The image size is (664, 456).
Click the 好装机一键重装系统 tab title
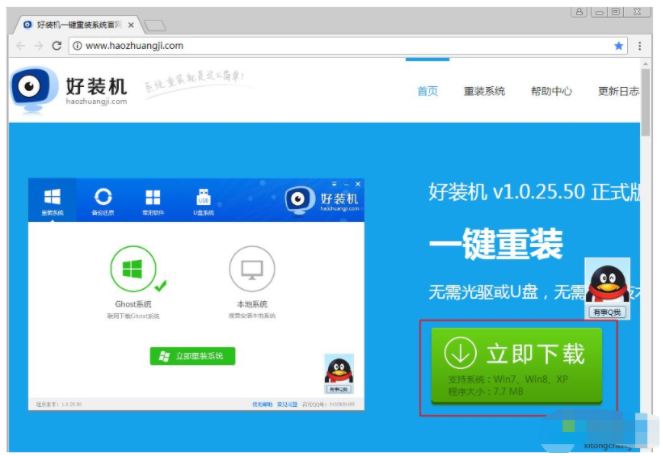(x=77, y=25)
